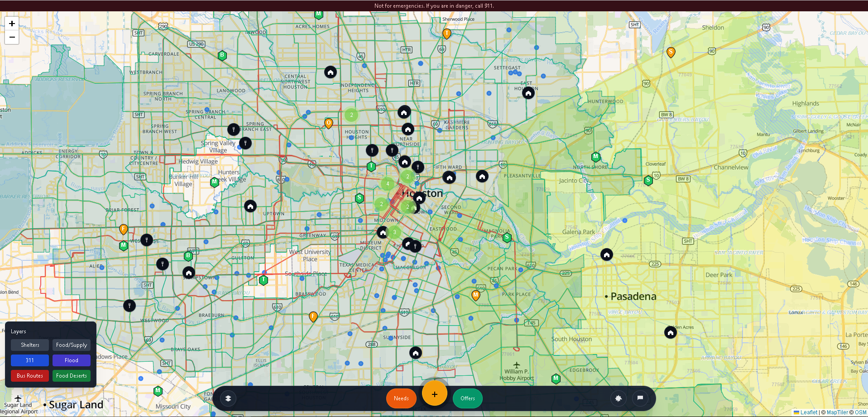Viewport: 868px width, 417px height.
Task: Select the orange M pin near Park Place
Action: coord(475,296)
